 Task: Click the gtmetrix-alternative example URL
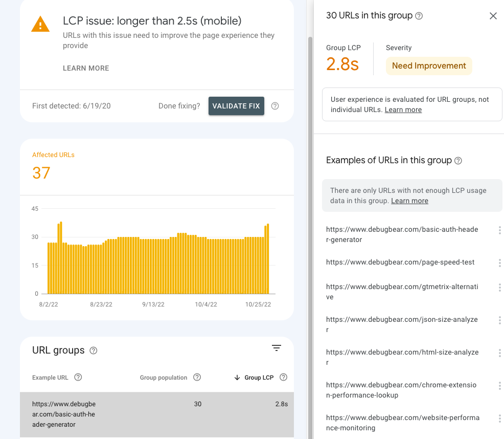click(x=402, y=292)
